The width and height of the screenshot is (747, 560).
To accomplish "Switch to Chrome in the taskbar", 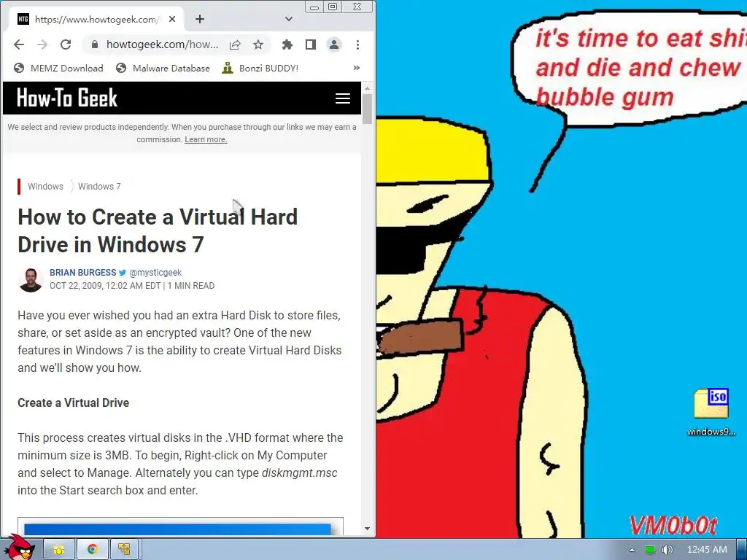I will [x=93, y=550].
